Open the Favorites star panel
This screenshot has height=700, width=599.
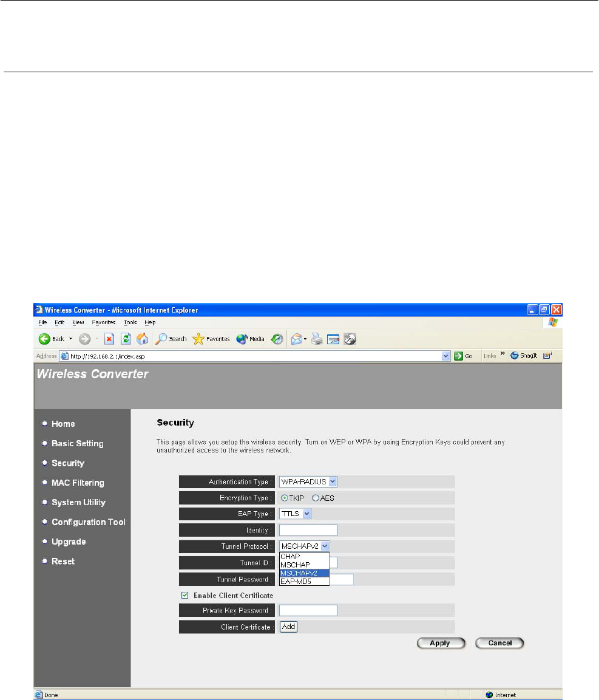pos(211,339)
